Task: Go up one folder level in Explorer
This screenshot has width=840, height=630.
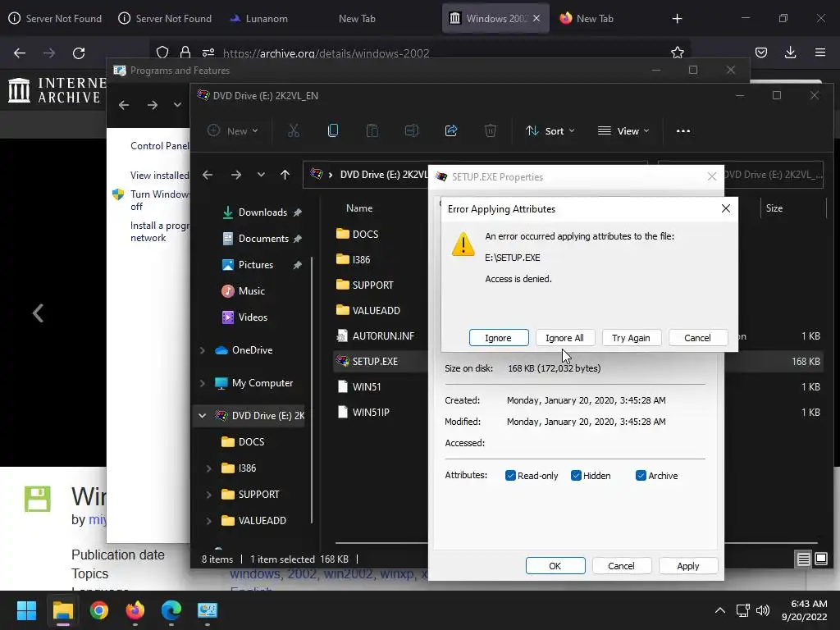Action: point(285,175)
